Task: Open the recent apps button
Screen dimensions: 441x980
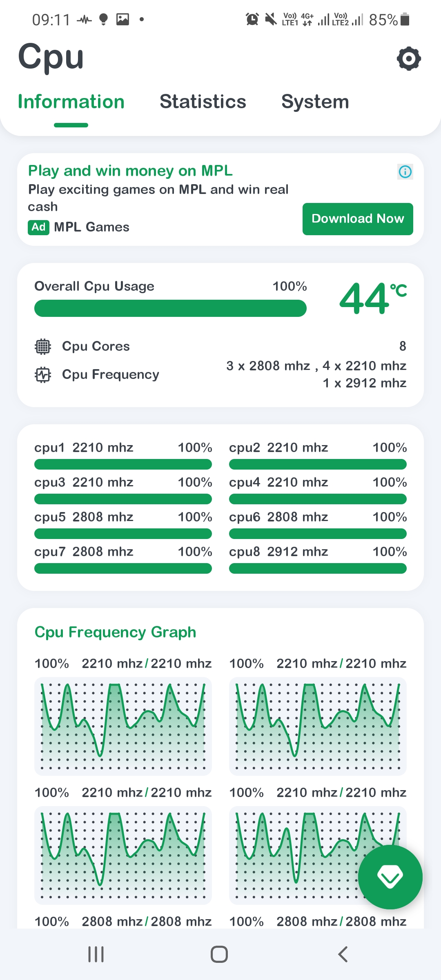Action: point(96,954)
